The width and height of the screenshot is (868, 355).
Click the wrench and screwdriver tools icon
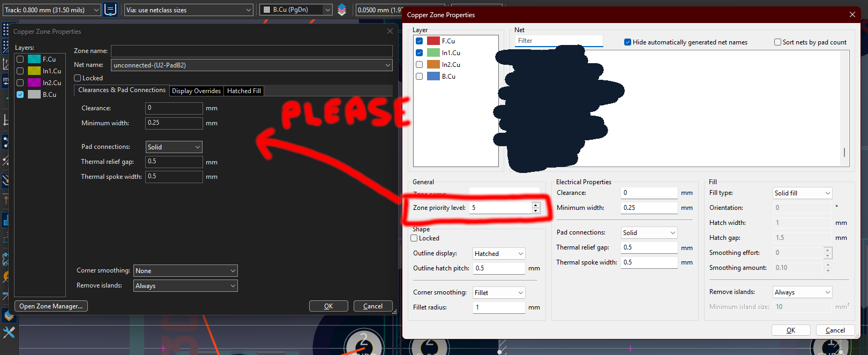pyautogui.click(x=9, y=333)
